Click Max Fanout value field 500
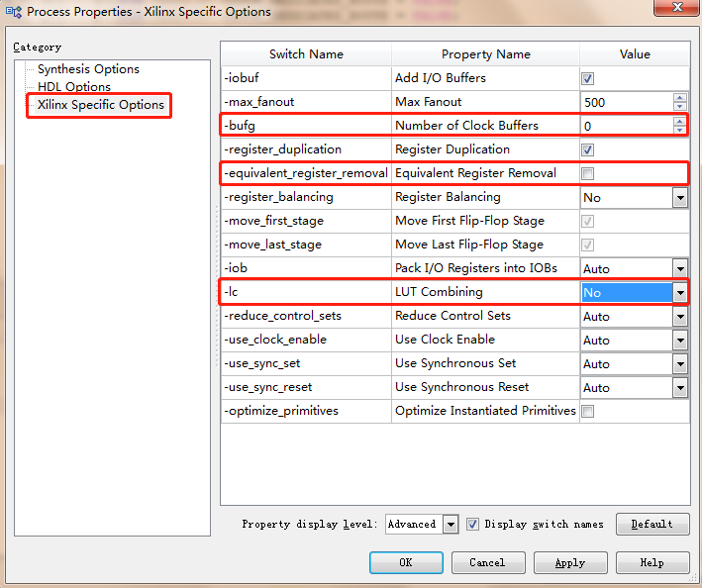Screen dimensions: 702x588 627,103
